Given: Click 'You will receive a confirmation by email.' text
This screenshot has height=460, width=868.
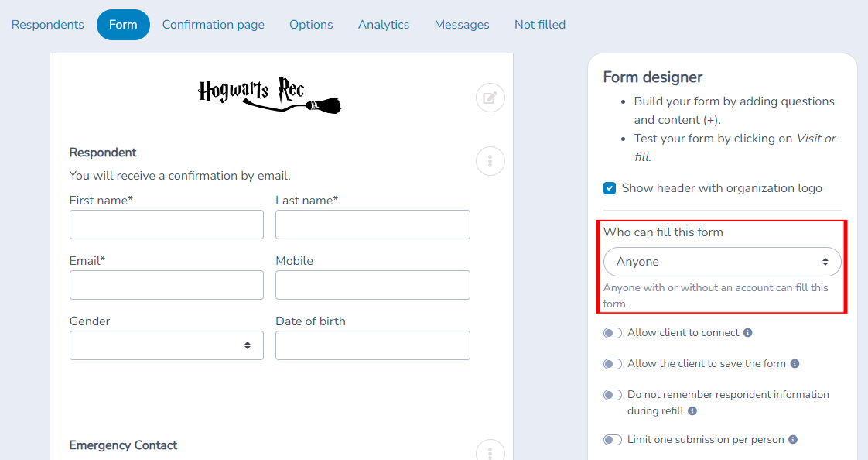Looking at the screenshot, I should [x=180, y=176].
